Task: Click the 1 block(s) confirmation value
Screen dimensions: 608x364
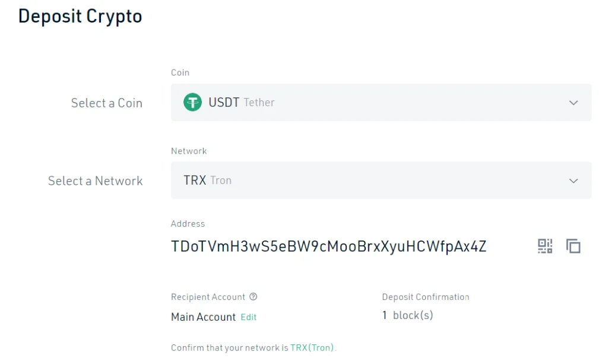Action: click(x=408, y=316)
